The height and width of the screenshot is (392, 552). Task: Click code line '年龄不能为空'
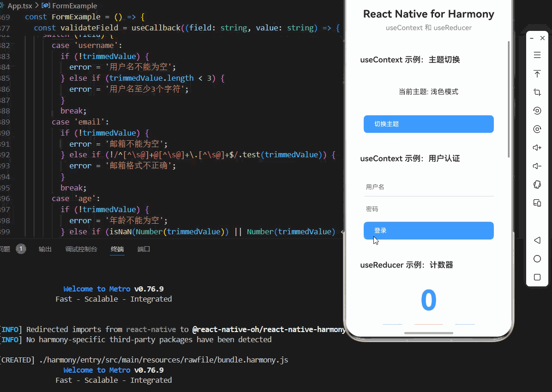click(118, 220)
